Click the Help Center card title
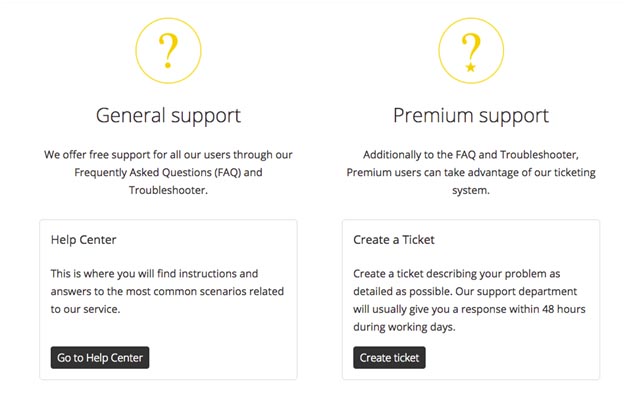The height and width of the screenshot is (401, 627). point(84,239)
